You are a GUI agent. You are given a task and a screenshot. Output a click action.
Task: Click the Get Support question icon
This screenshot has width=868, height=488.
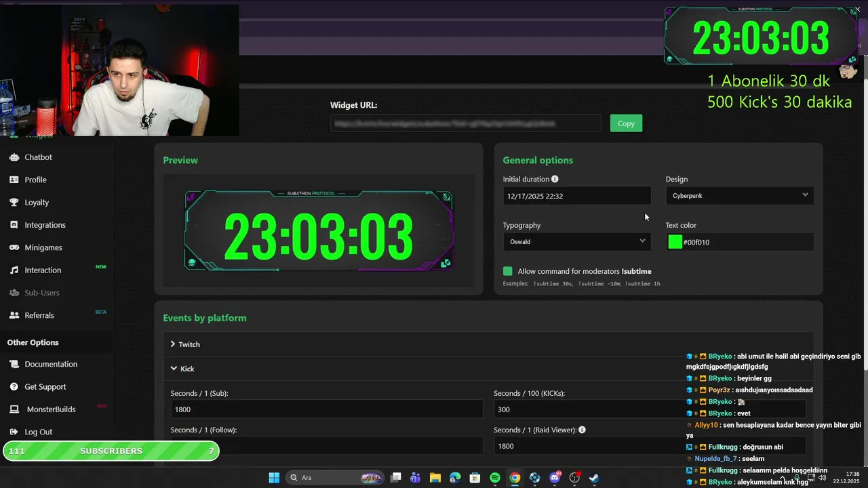tap(14, 387)
